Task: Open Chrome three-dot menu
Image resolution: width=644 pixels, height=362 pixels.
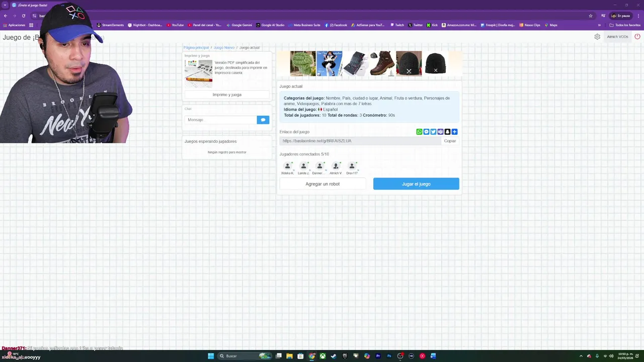Action: coord(637,16)
